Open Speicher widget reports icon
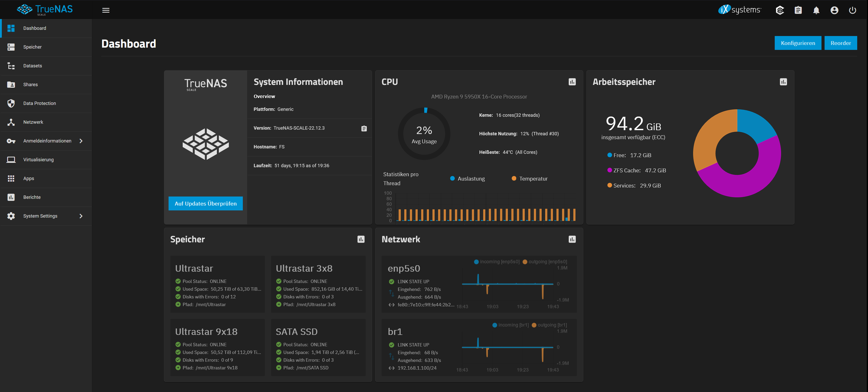Image resolution: width=868 pixels, height=392 pixels. tap(361, 239)
